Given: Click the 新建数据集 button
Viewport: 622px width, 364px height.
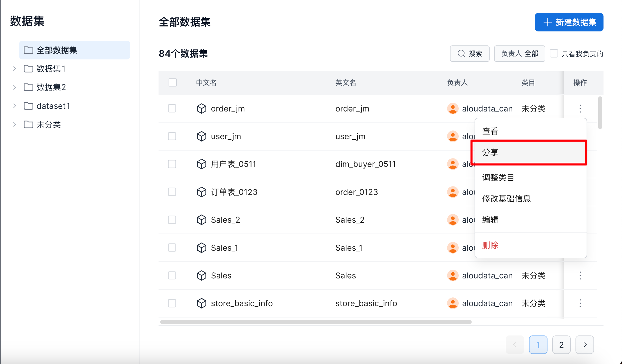Looking at the screenshot, I should pyautogui.click(x=569, y=22).
